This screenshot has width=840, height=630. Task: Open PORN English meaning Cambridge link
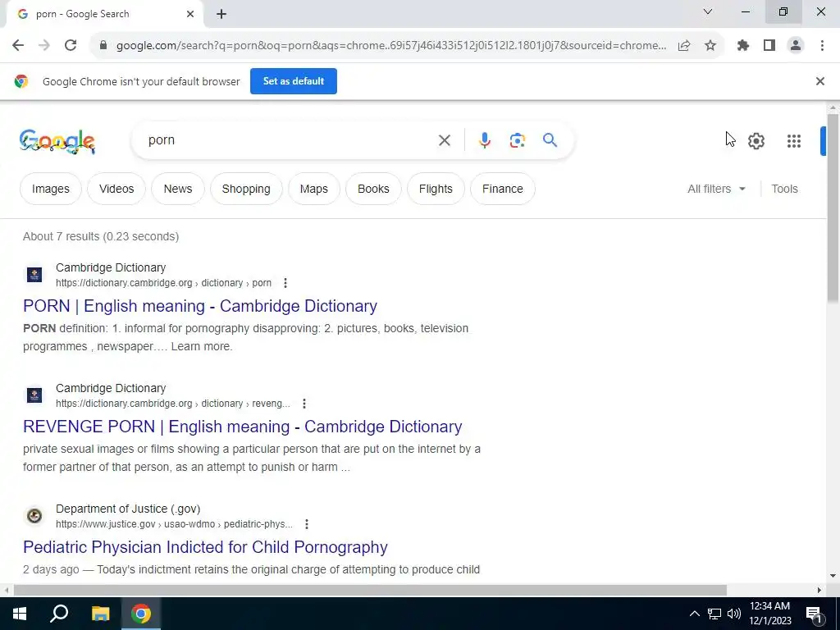coord(200,306)
